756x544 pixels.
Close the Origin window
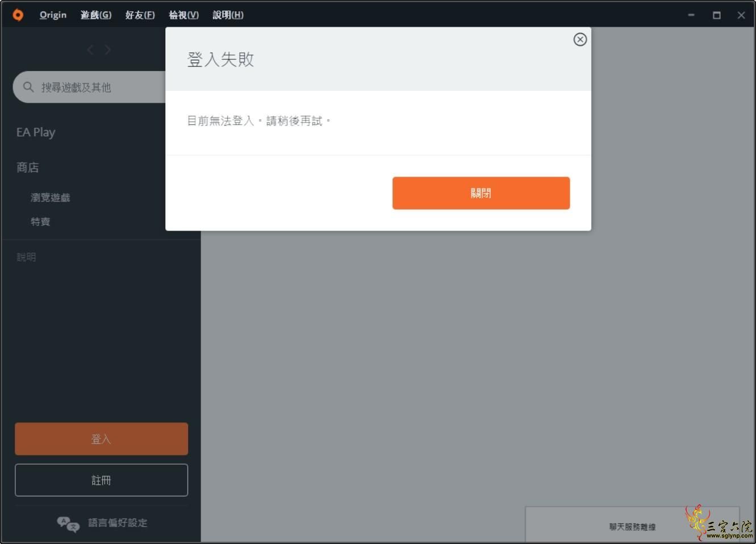(741, 15)
